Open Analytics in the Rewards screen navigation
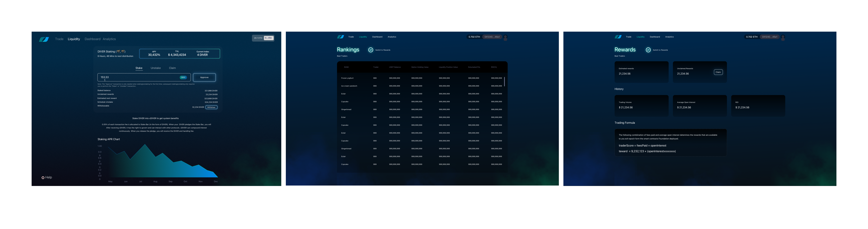868x229 pixels. (x=669, y=37)
